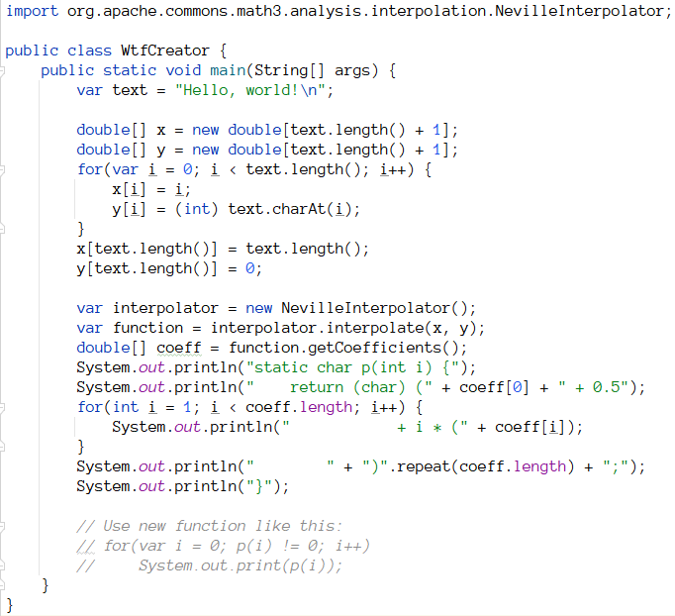Click the "import" keyword on the first line
Image resolution: width=675 pixels, height=616 pixels.
32,11
